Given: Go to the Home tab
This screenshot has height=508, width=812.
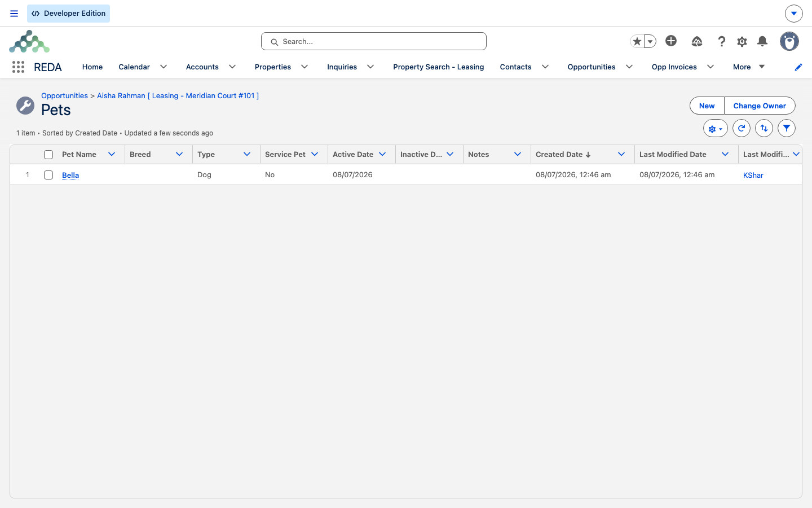Looking at the screenshot, I should tap(92, 67).
